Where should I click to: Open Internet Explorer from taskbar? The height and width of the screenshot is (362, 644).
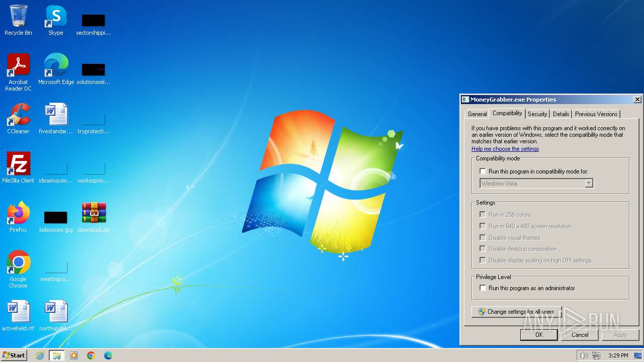40,355
